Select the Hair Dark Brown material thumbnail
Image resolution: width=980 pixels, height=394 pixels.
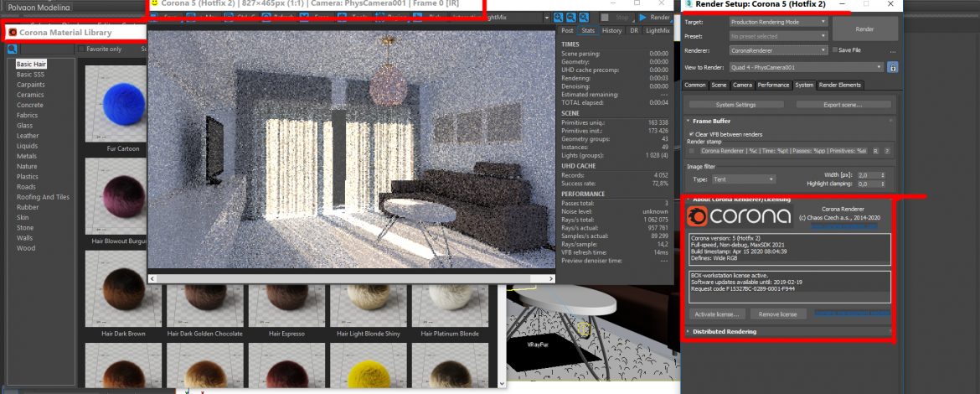(x=123, y=289)
